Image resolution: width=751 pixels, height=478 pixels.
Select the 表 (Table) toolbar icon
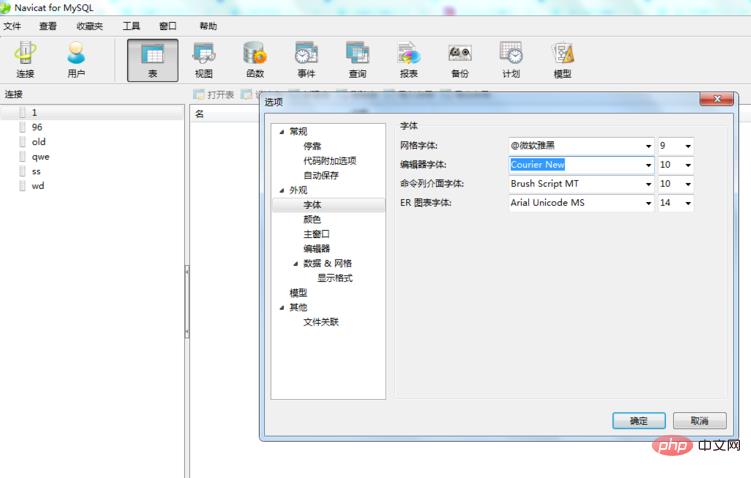tap(153, 60)
